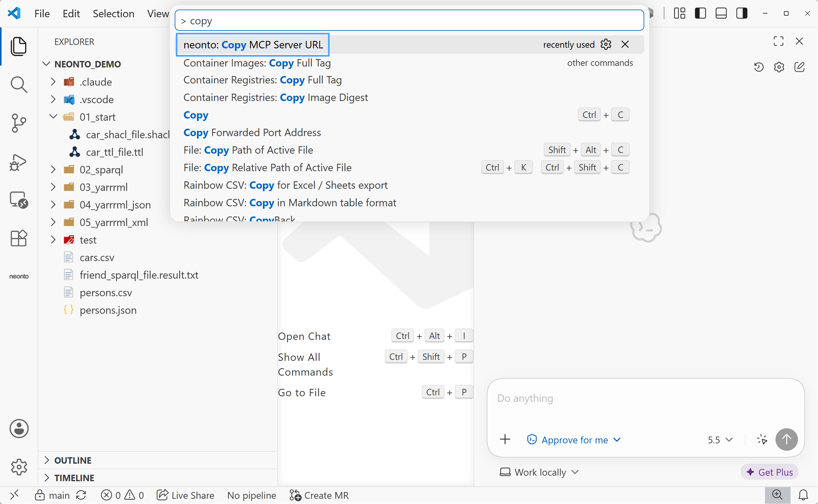Screen dimensions: 818x504
Task: Open the View menu
Action: [x=158, y=13]
